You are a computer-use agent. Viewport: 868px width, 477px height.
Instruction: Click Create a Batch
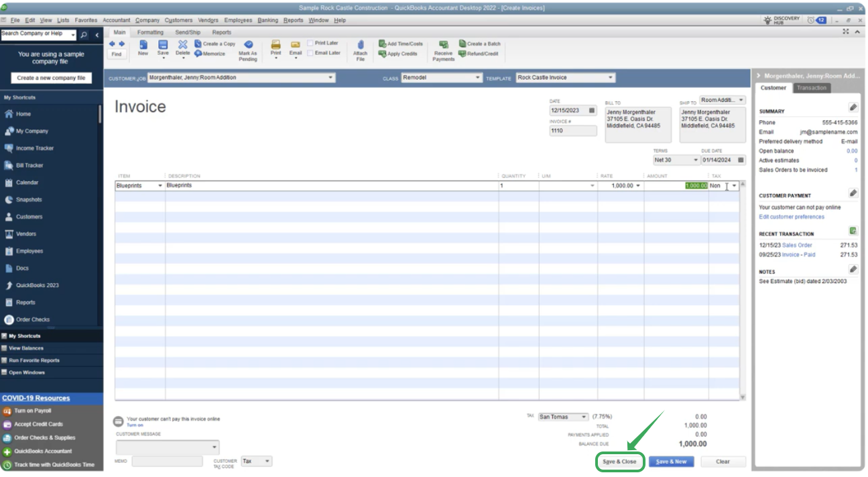480,44
